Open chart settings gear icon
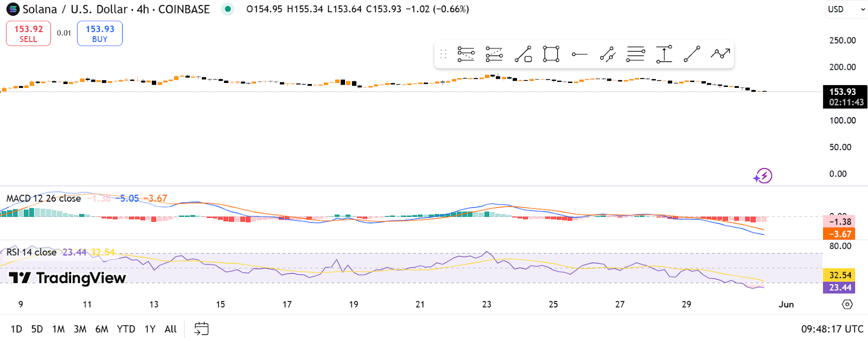This screenshot has height=341, width=868. pos(847,304)
